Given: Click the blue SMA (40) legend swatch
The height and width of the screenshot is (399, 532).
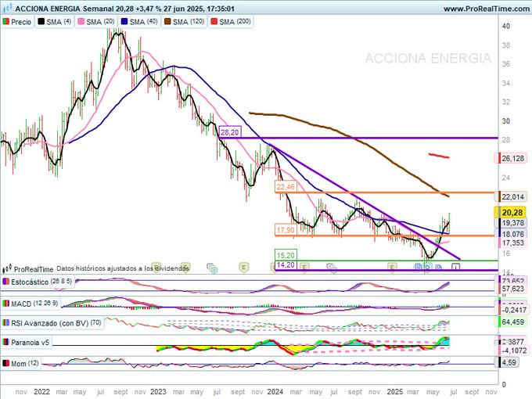Looking at the screenshot, I should click(124, 22).
